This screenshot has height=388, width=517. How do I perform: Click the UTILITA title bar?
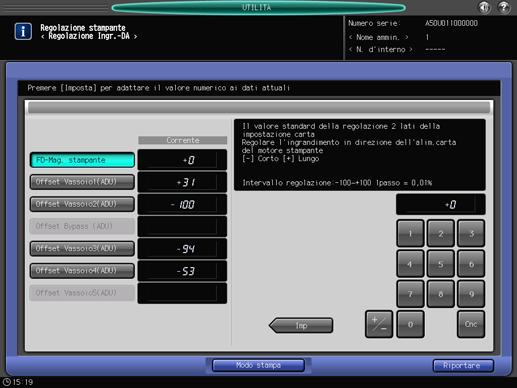pos(258,7)
